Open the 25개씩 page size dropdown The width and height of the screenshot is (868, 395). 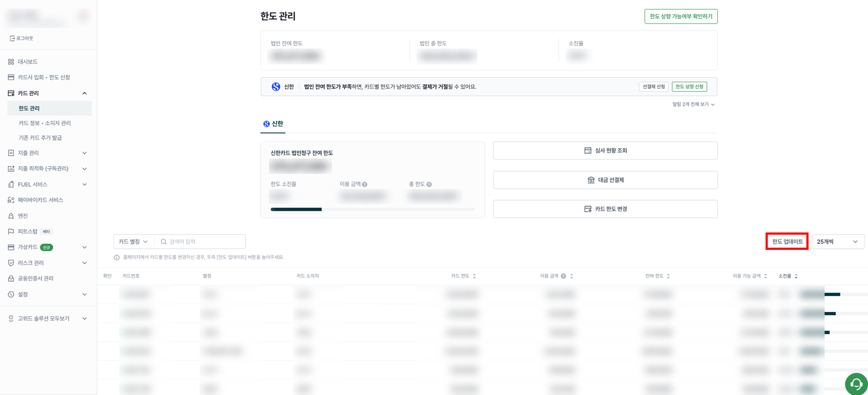[x=838, y=242]
